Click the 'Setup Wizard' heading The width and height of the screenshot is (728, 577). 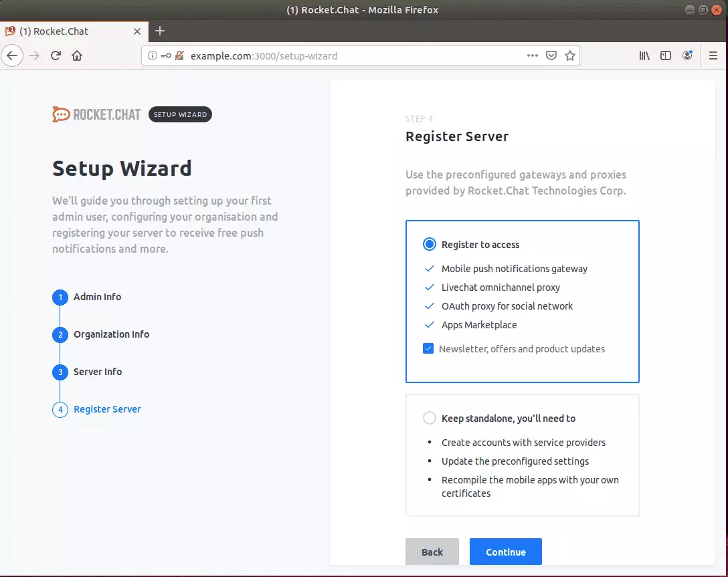click(x=122, y=168)
